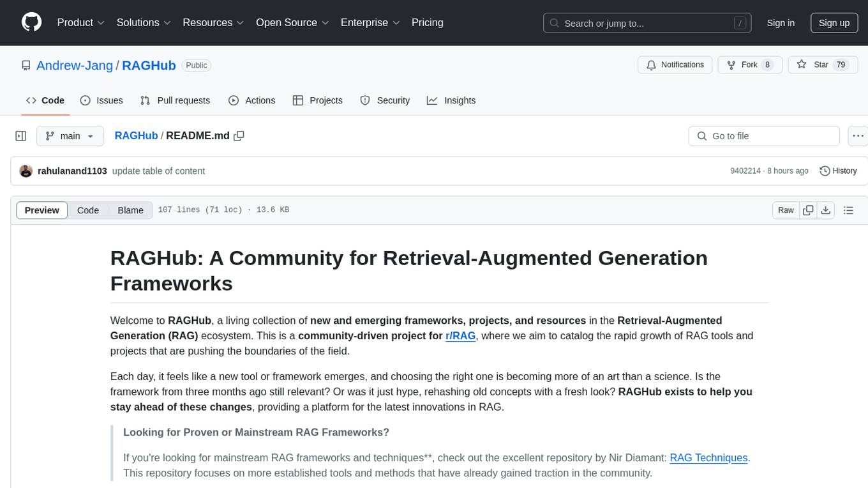
Task: Open the more file actions ellipsis menu
Action: point(858,136)
